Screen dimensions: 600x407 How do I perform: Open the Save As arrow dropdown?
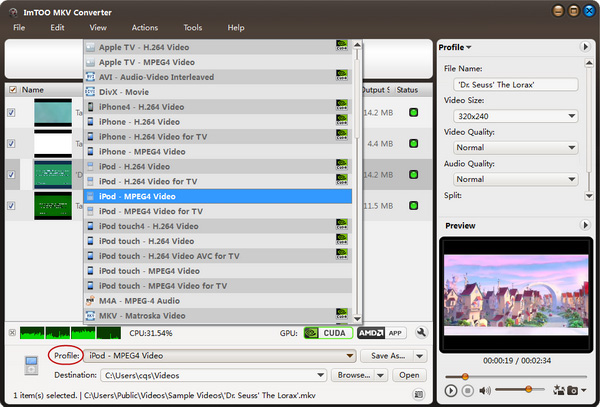coord(420,356)
